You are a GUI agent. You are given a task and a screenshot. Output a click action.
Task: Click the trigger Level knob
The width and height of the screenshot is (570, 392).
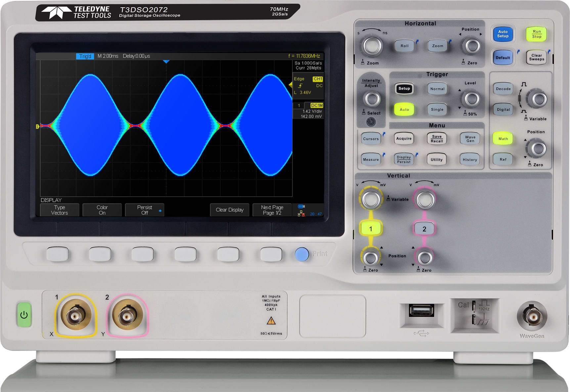tap(471, 98)
